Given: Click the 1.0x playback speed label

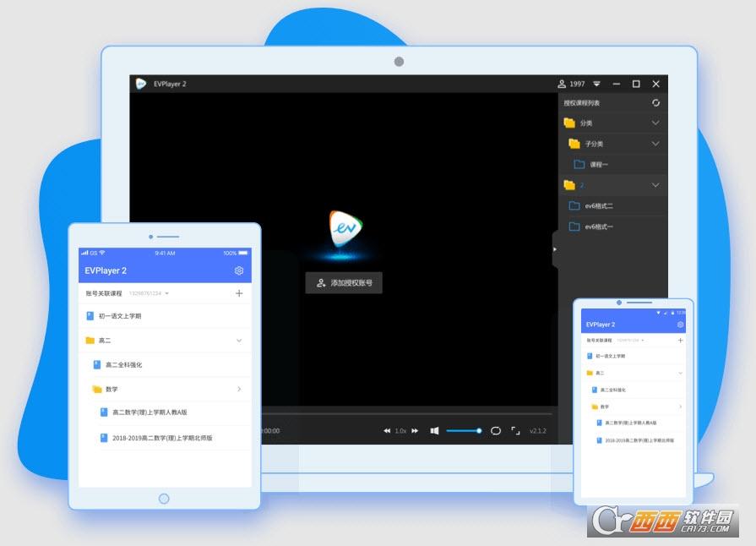Looking at the screenshot, I should 400,431.
